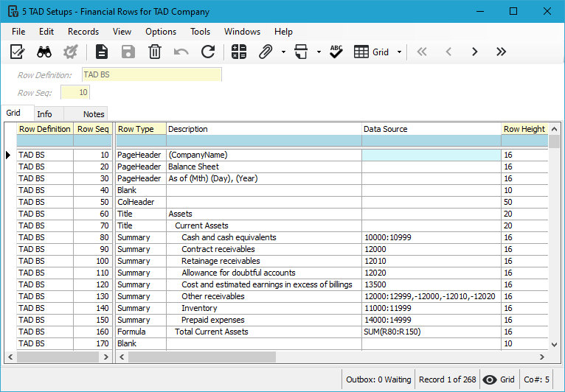Click the 'Total Current Assets' cell
The height and width of the screenshot is (392, 565).
(x=264, y=332)
